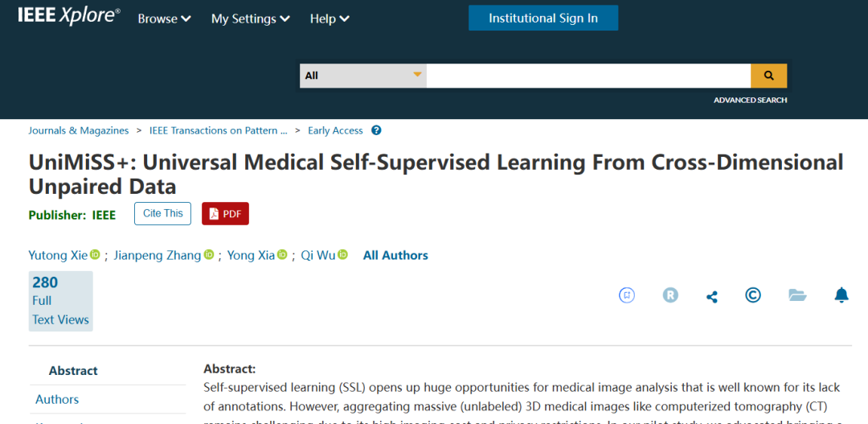The image size is (868, 424).
Task: Click the bookmark save icon
Action: [627, 295]
